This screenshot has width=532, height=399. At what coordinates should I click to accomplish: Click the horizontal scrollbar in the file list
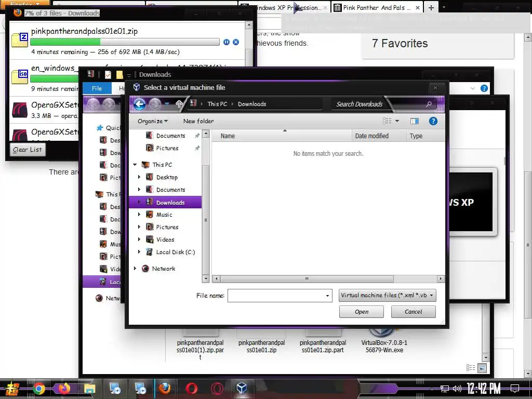pos(307,278)
